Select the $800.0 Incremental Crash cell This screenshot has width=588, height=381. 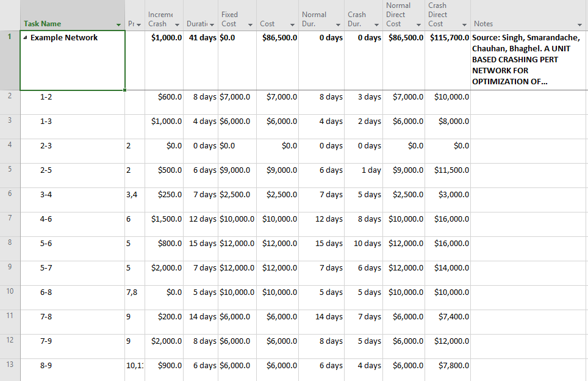[164, 249]
